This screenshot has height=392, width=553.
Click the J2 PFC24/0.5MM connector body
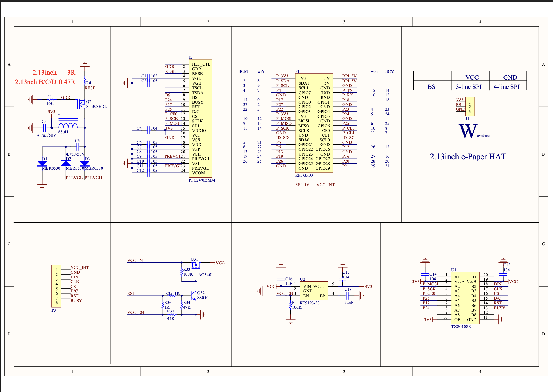[200, 118]
